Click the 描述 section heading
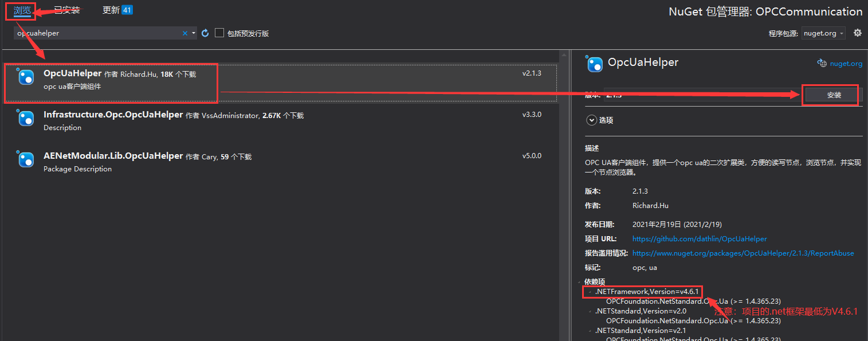The image size is (868, 341). [592, 148]
